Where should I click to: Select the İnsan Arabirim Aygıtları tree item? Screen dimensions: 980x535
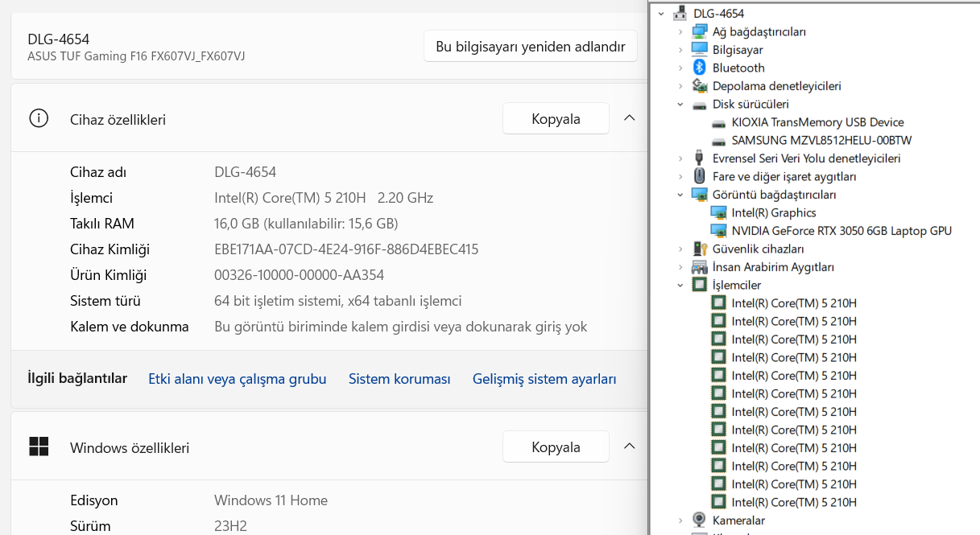772,267
